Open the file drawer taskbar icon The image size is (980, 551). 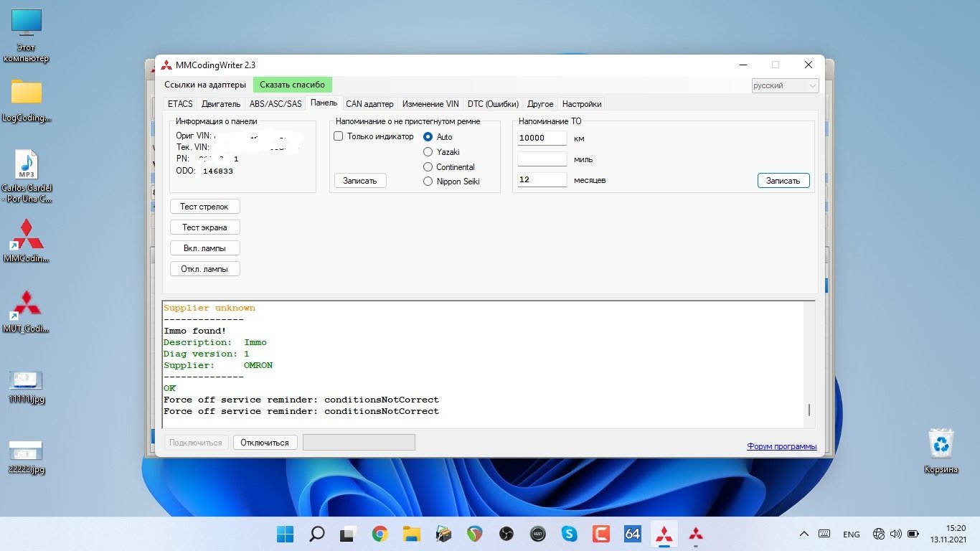pyautogui.click(x=443, y=534)
